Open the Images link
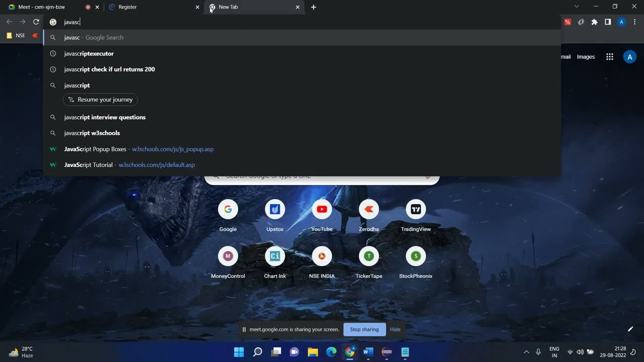 click(x=586, y=57)
